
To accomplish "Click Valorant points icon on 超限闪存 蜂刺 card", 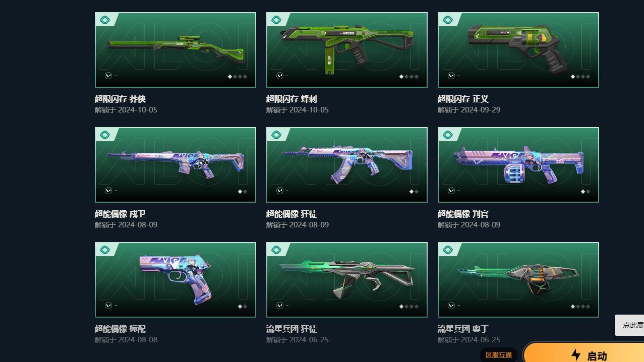I will [x=280, y=76].
